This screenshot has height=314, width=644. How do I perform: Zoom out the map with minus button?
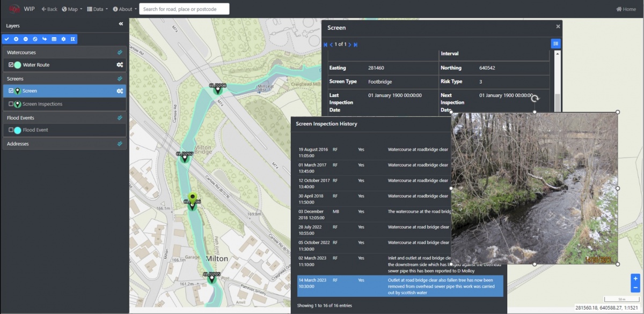point(635,288)
